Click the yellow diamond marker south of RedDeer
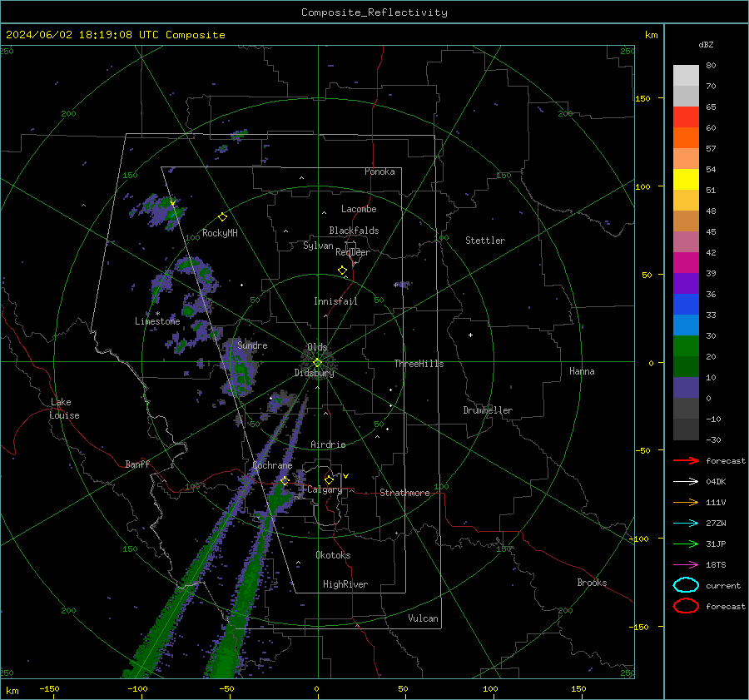 [x=342, y=271]
